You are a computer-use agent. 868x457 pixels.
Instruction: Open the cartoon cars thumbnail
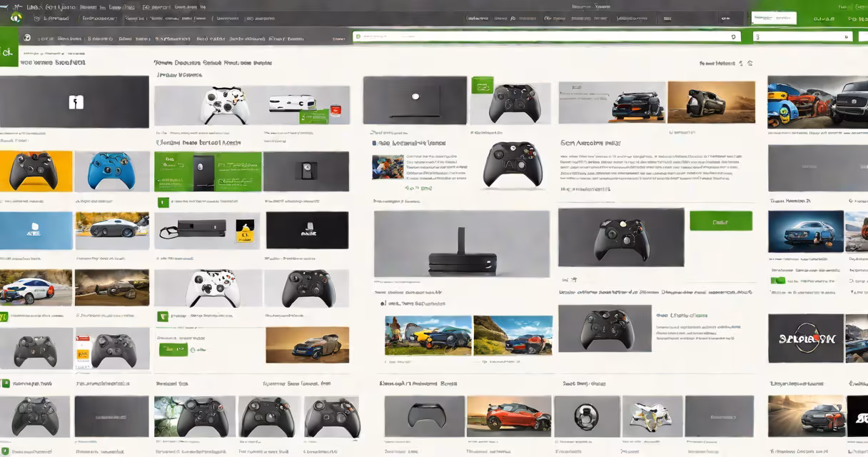click(817, 102)
